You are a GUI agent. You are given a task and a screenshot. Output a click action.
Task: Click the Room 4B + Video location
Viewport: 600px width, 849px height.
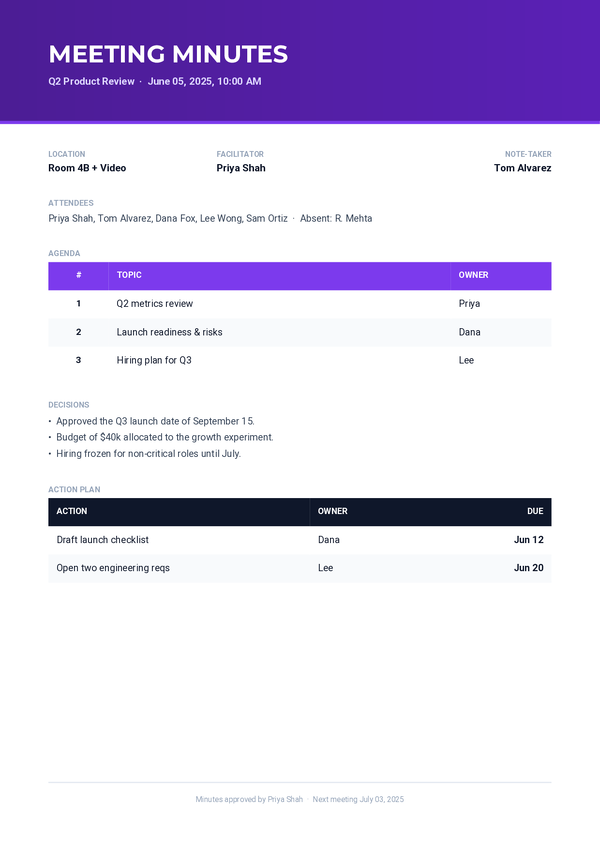tap(87, 168)
